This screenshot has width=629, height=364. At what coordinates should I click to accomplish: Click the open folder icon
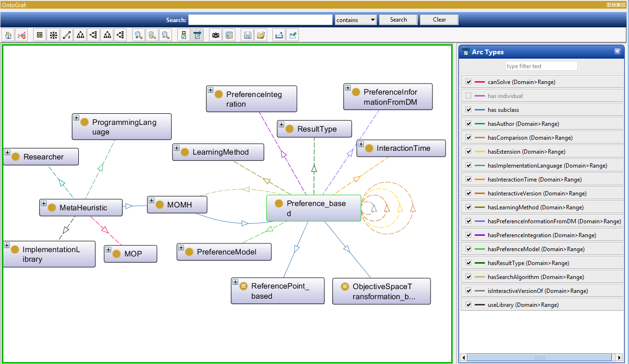coord(261,35)
